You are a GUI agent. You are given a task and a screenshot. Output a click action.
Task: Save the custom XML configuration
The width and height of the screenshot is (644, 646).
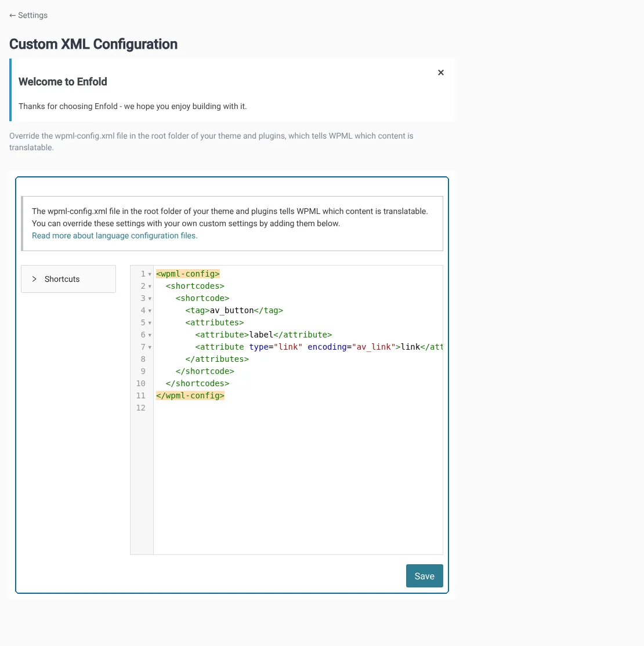[x=424, y=576]
